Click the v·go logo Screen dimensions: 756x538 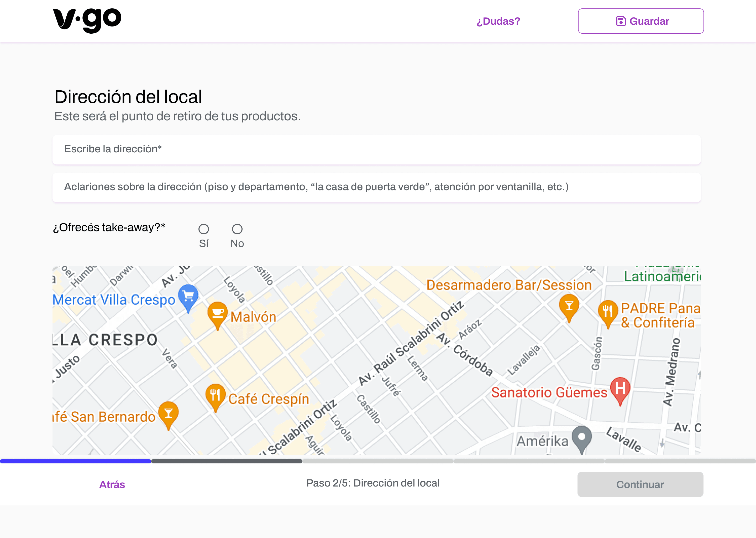(x=87, y=20)
